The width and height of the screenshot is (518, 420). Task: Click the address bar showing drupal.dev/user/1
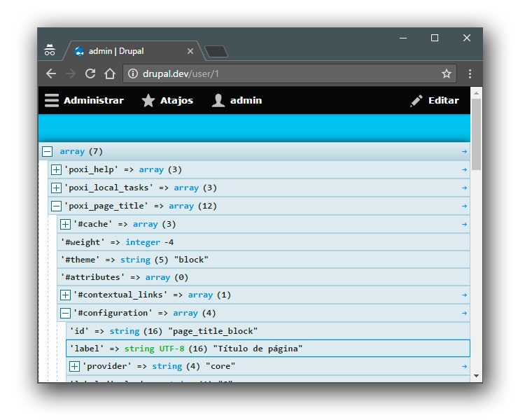tap(290, 73)
